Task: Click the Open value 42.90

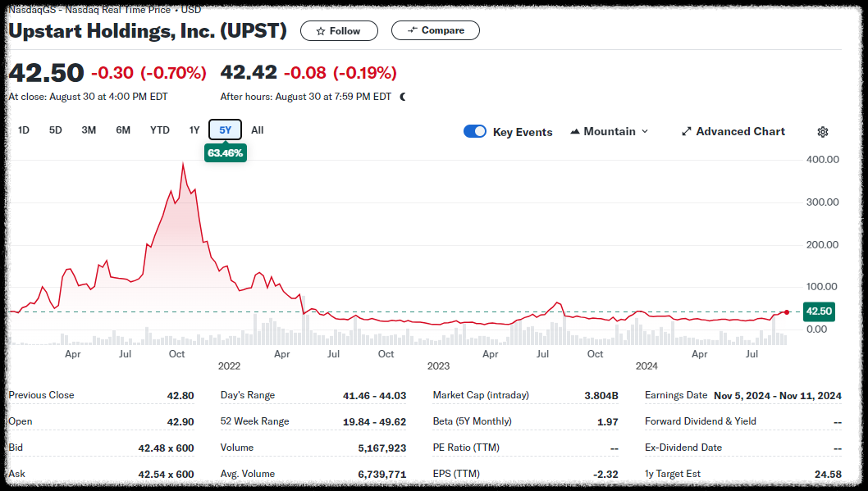Action: pos(180,422)
